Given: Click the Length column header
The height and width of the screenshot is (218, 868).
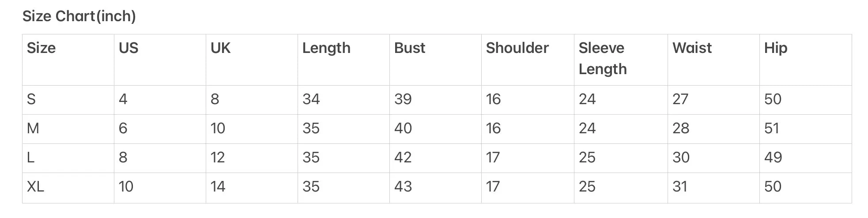Looking at the screenshot, I should point(326,48).
